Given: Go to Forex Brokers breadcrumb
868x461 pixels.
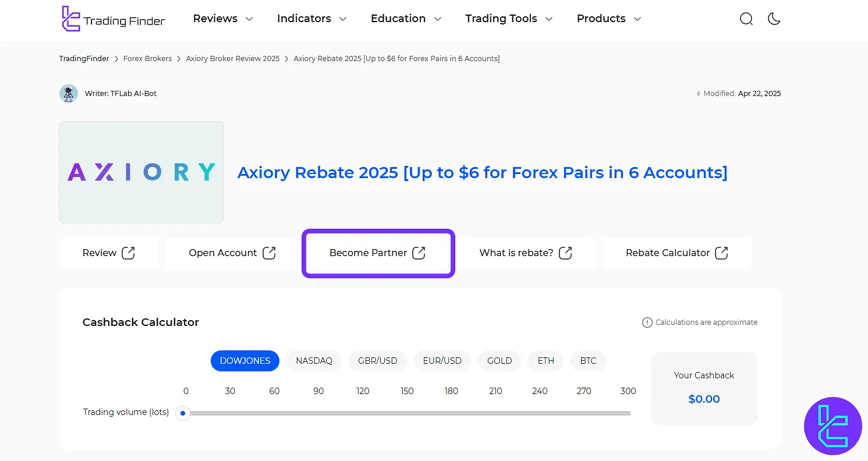Looking at the screenshot, I should coord(147,59).
